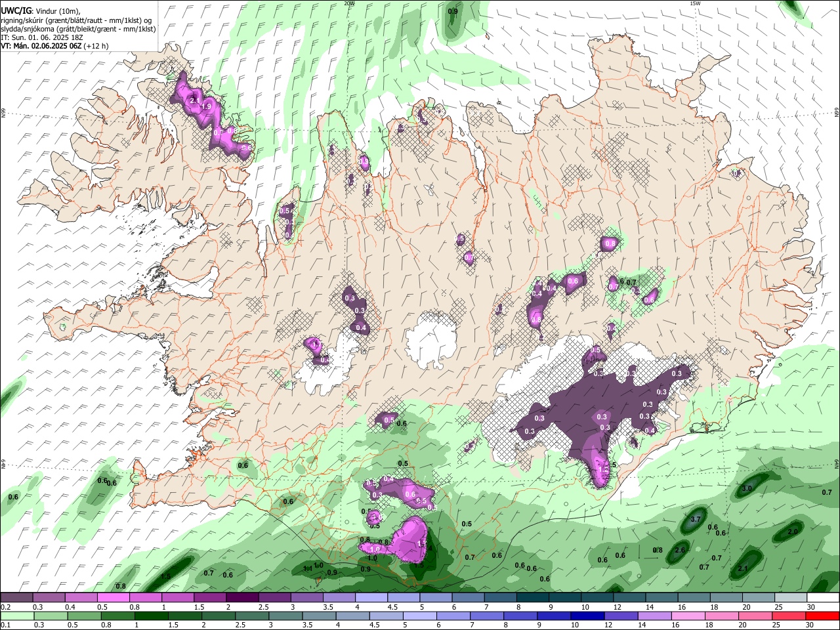Select the pale grey swatch between 25 and 30, upper legend

click(x=789, y=597)
